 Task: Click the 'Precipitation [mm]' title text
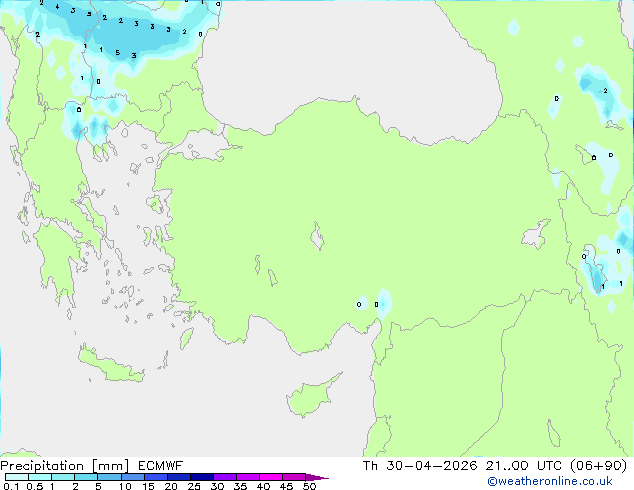(64, 466)
